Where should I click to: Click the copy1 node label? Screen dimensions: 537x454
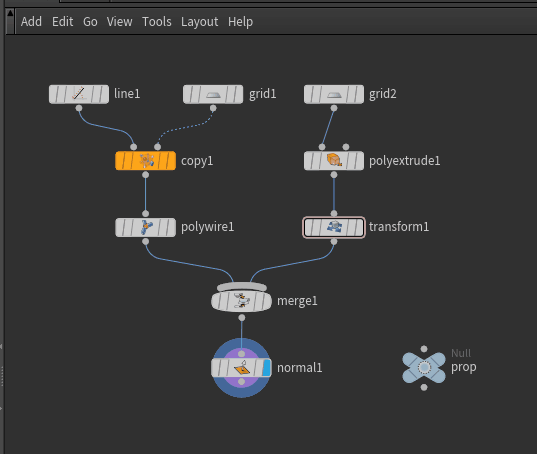pyautogui.click(x=197, y=161)
